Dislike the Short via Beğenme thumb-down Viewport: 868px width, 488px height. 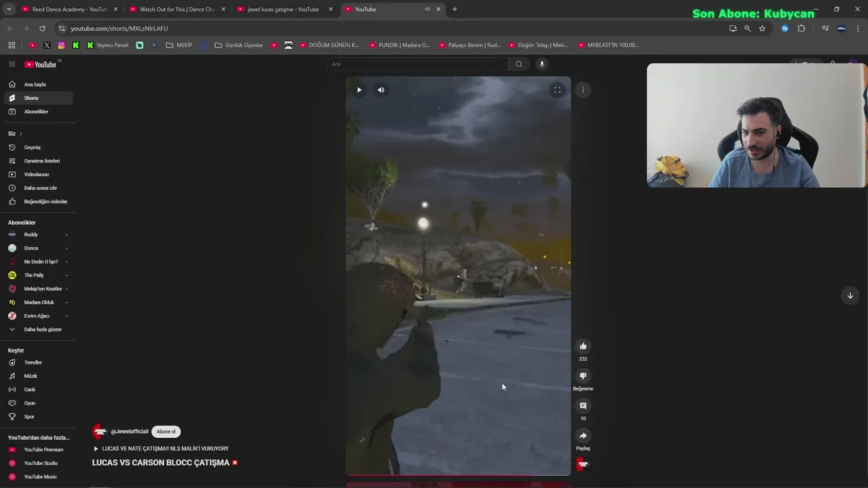[x=583, y=376]
